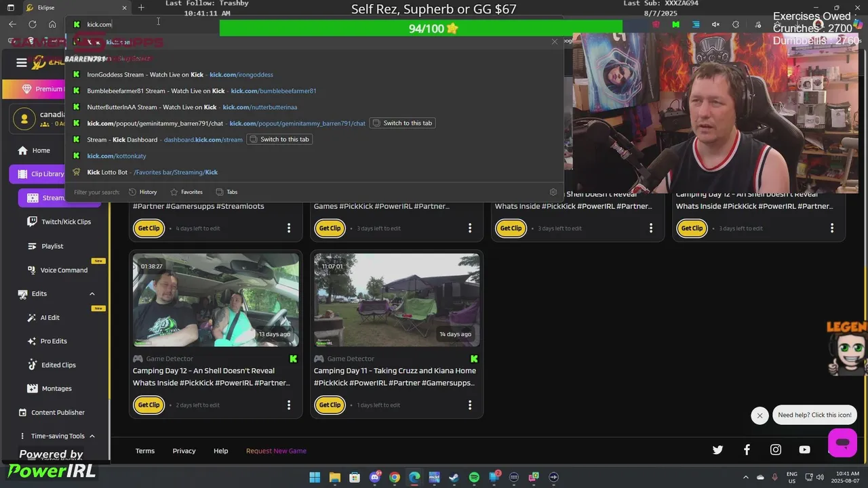
Task: Open Pro Edits page
Action: [x=47, y=341]
